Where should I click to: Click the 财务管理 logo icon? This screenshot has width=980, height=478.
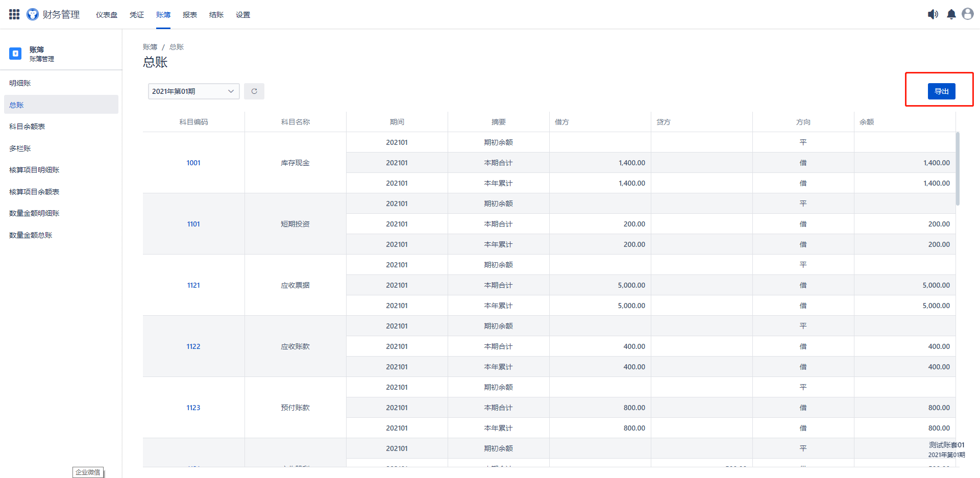tap(33, 14)
